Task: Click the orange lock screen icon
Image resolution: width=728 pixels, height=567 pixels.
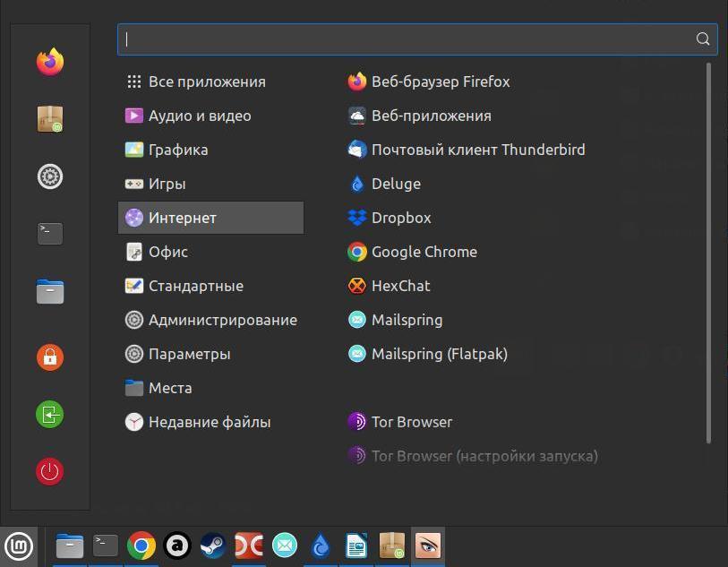Action: 50,357
